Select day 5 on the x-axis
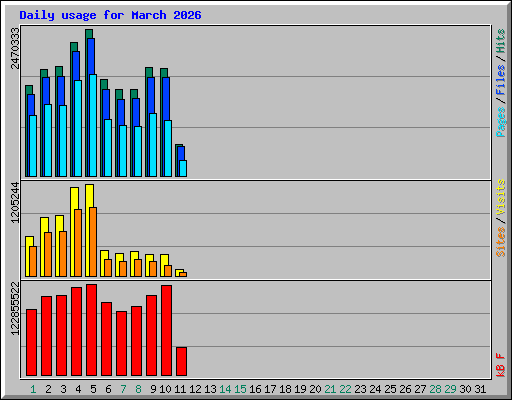Viewport: 512px width, 400px height. click(93, 389)
